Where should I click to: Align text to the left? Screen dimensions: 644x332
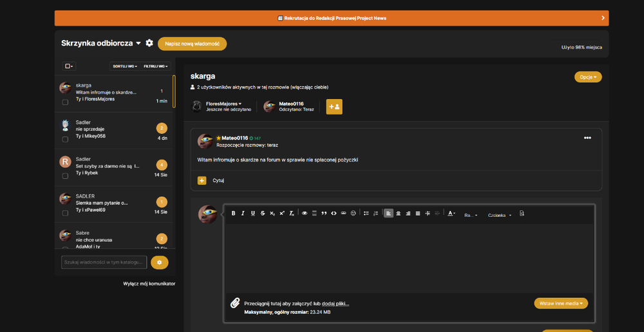[388, 214]
